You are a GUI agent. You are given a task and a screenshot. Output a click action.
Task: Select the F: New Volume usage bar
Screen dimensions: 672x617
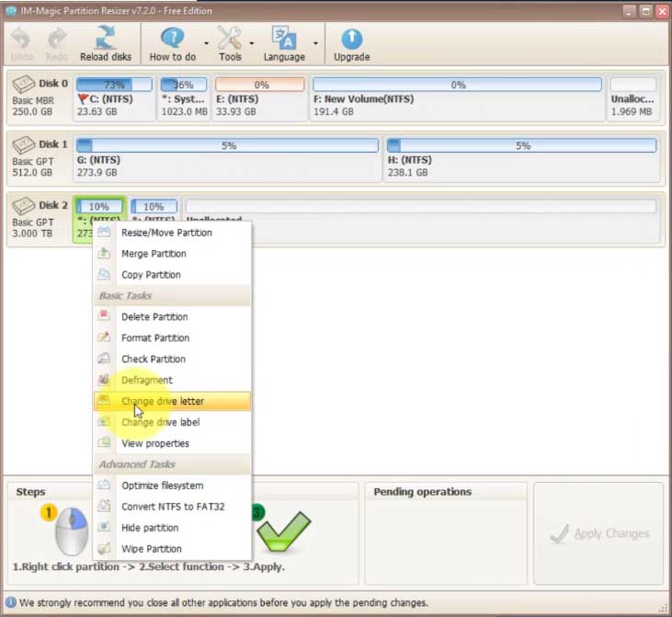tap(457, 85)
